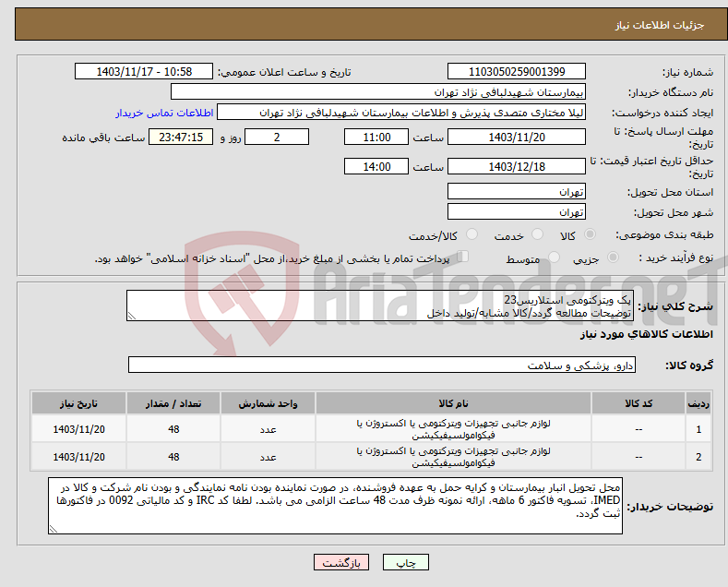Click the validity time field 14:00
This screenshot has height=587, width=728.
376,166
